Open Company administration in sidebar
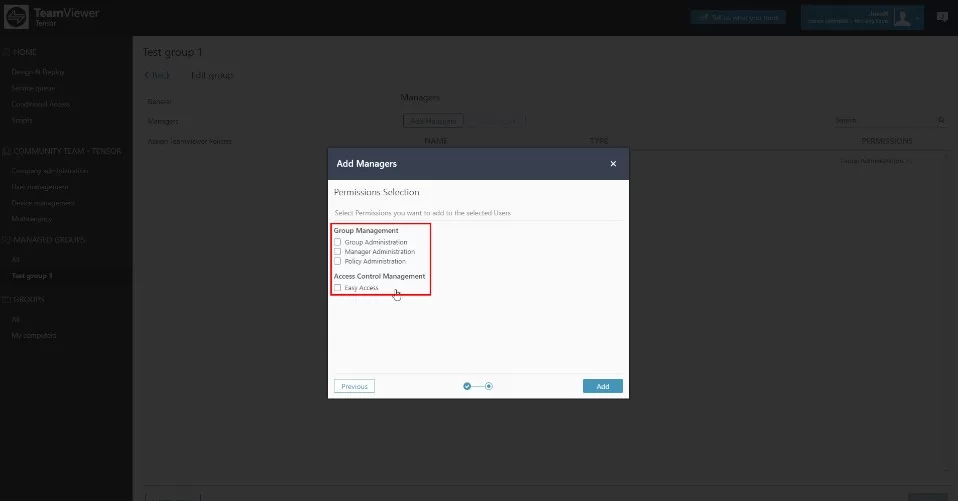Screen dimensions: 958x501 pyautogui.click(x=49, y=171)
